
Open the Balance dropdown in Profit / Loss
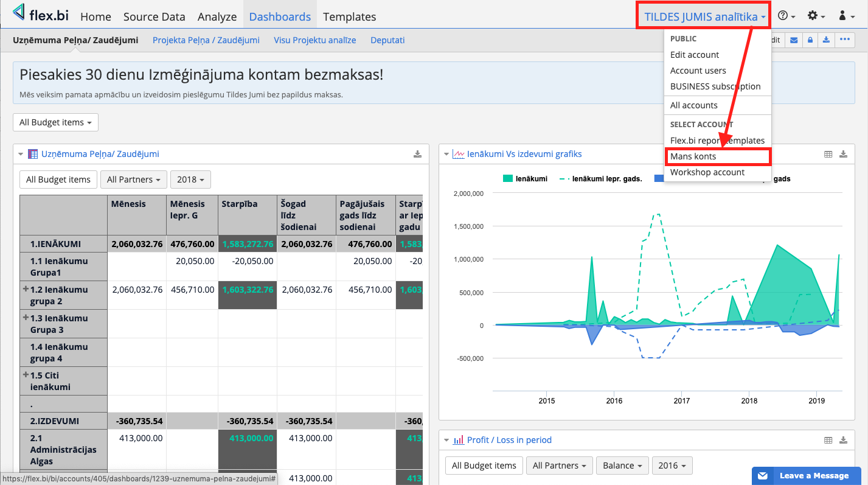click(622, 466)
